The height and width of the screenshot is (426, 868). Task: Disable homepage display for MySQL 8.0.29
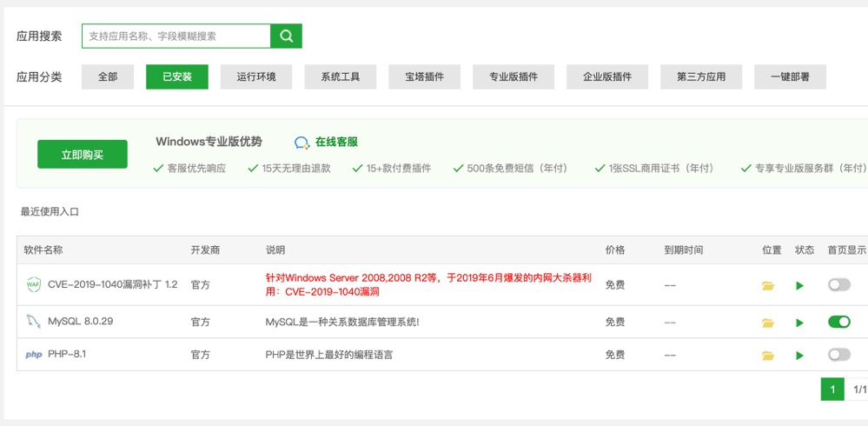839,322
